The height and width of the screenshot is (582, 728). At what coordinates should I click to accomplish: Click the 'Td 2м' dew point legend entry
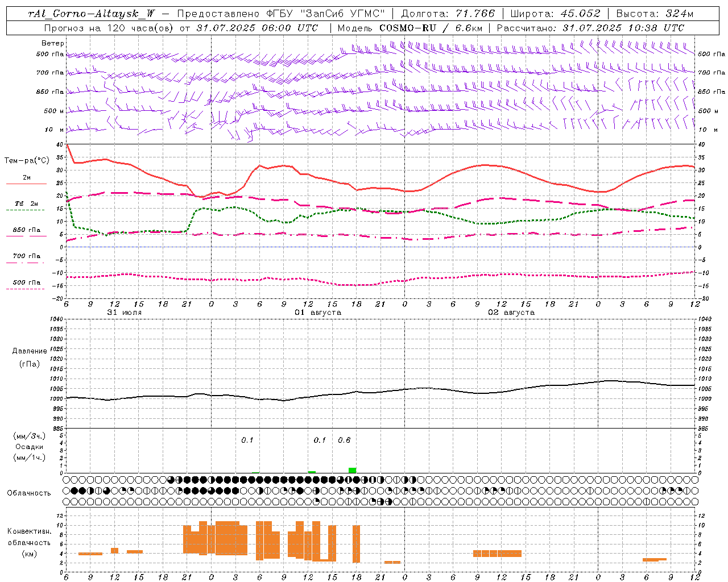[x=27, y=203]
